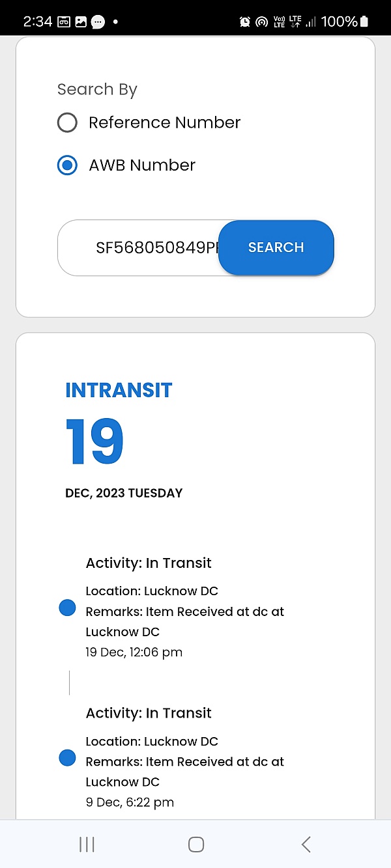This screenshot has width=391, height=868.
Task: Tap the hotspot status icon
Action: coord(261,21)
